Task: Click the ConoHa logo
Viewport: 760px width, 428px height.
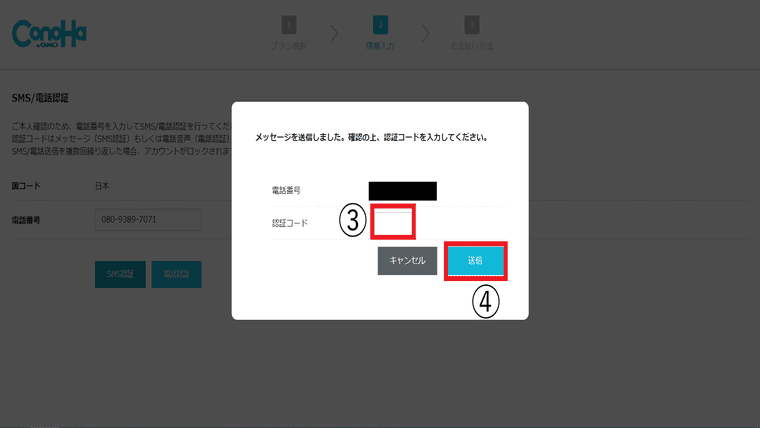Action: (49, 33)
